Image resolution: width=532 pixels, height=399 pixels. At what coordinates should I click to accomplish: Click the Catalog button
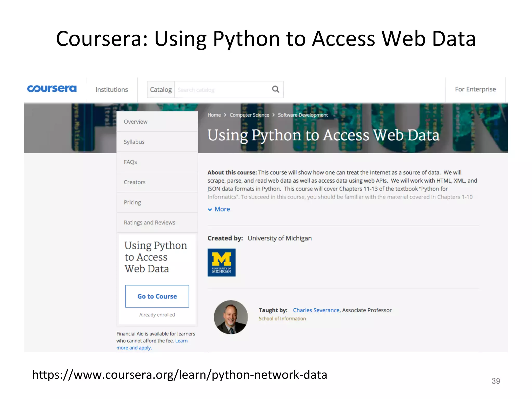[x=161, y=90]
